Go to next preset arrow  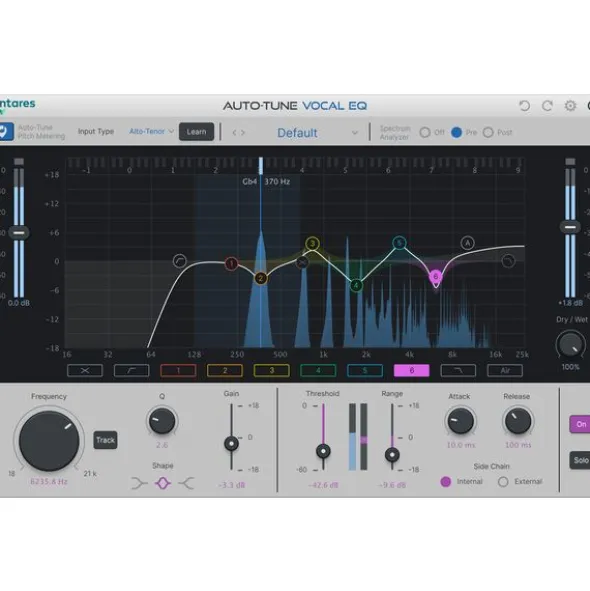coord(243,133)
